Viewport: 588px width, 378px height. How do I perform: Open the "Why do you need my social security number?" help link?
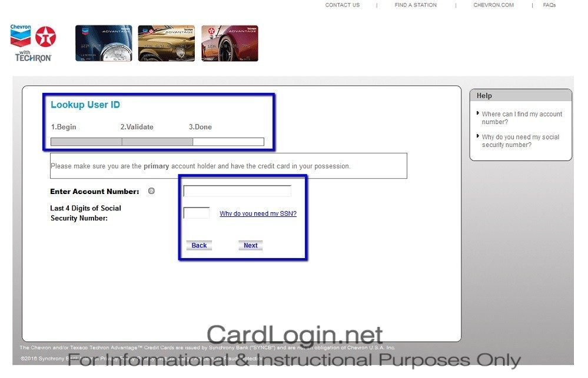[x=520, y=141]
